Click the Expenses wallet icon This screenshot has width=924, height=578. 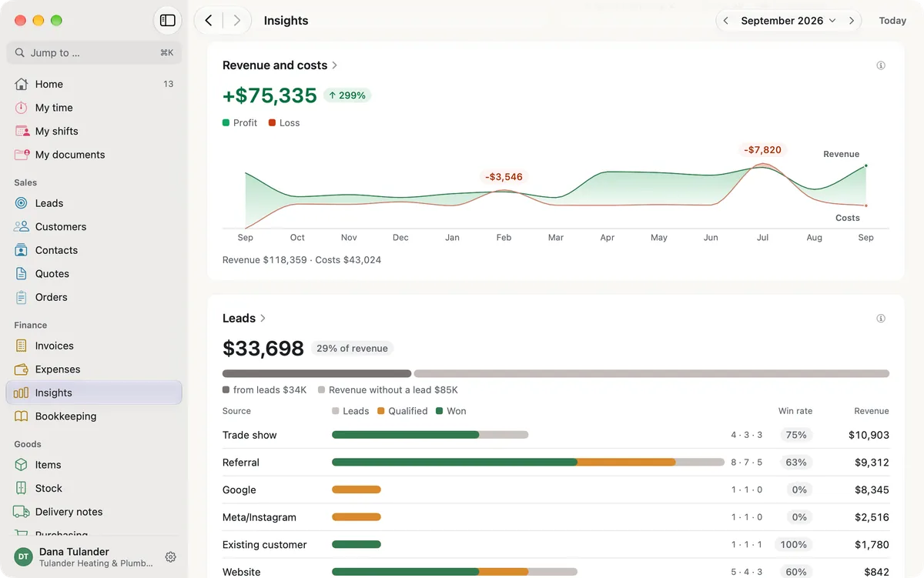(x=22, y=369)
